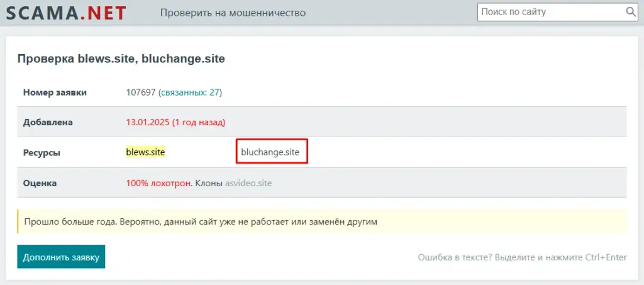Screen dimensions: 644x285
Task: Click the heading Проверка blews.site, bluchange.site
Action: [x=121, y=59]
